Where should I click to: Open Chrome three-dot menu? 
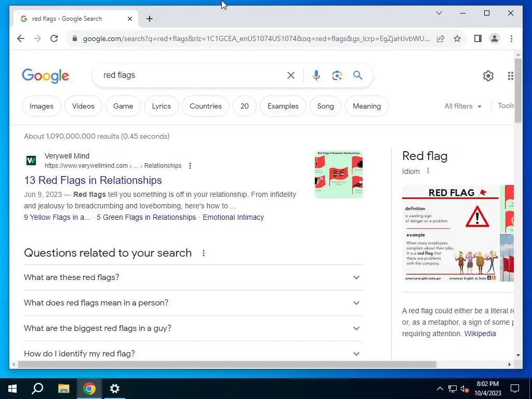(x=511, y=38)
